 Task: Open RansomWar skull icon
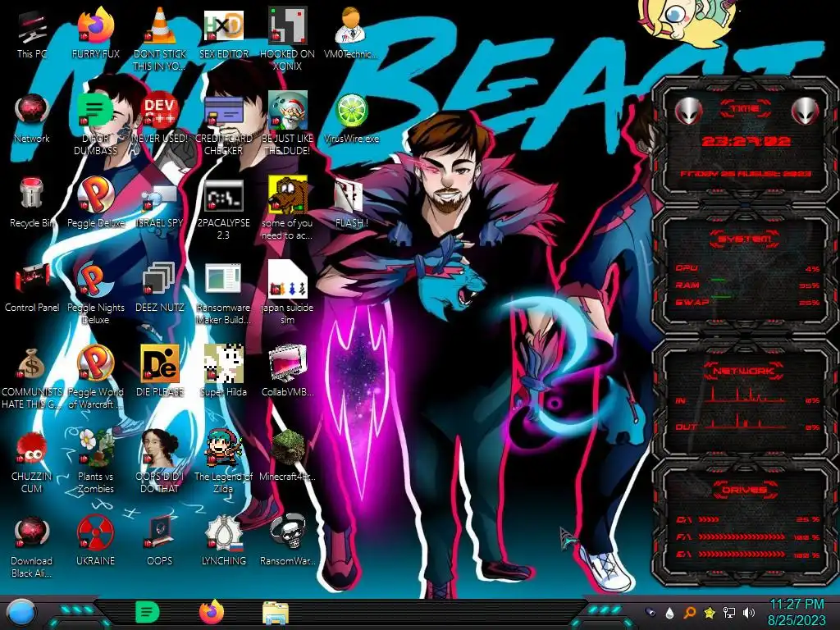pos(287,532)
